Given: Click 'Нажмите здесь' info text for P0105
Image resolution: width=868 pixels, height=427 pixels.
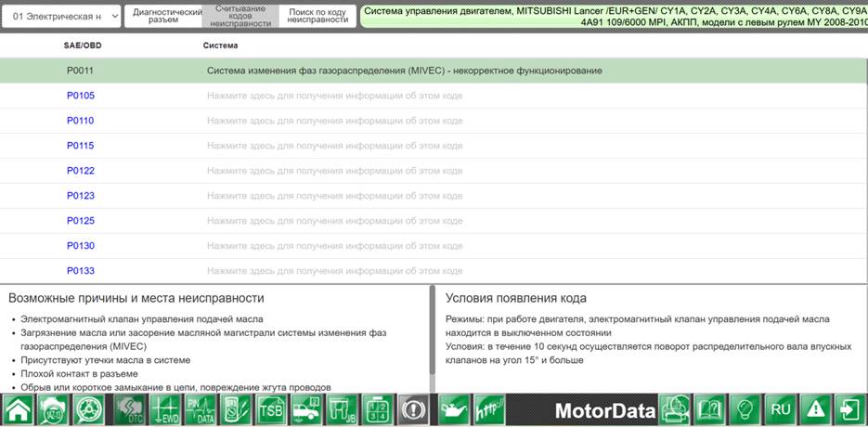Looking at the screenshot, I should (335, 96).
